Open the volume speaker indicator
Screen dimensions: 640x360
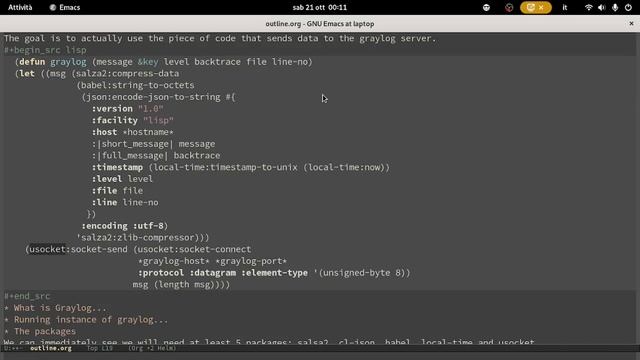602,7
